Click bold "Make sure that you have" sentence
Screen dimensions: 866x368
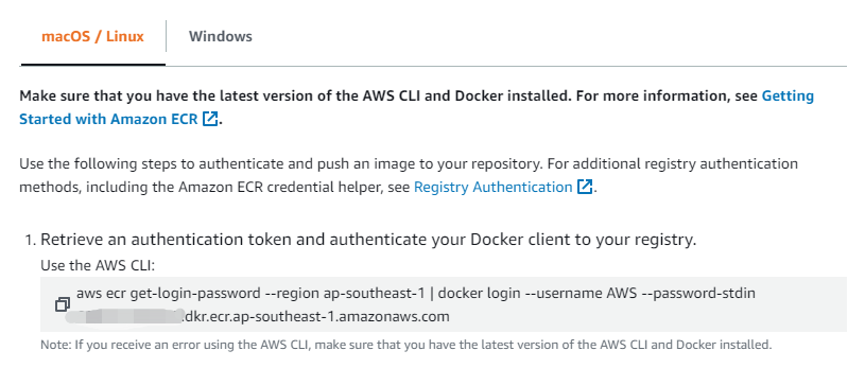click(416, 107)
